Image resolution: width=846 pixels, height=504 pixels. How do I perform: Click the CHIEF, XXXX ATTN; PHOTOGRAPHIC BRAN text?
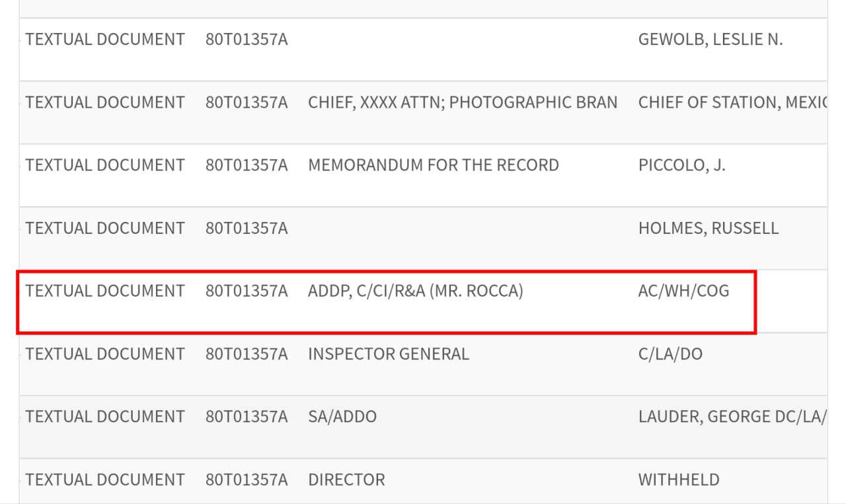click(462, 103)
